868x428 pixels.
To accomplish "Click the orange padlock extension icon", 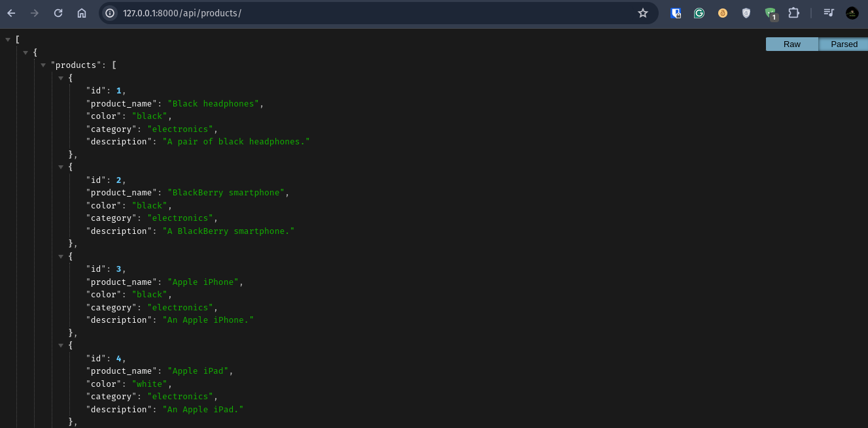I will (x=723, y=13).
